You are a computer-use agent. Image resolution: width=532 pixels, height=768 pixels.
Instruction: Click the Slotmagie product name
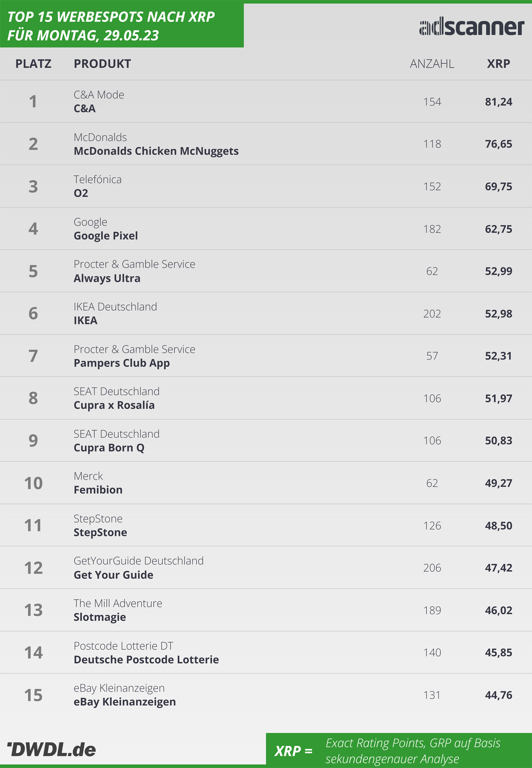point(100,617)
